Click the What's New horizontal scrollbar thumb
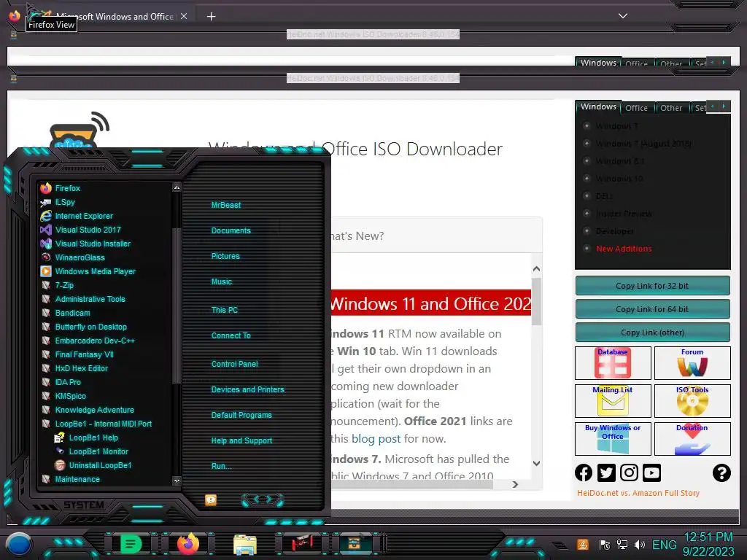747x560 pixels. point(412,484)
